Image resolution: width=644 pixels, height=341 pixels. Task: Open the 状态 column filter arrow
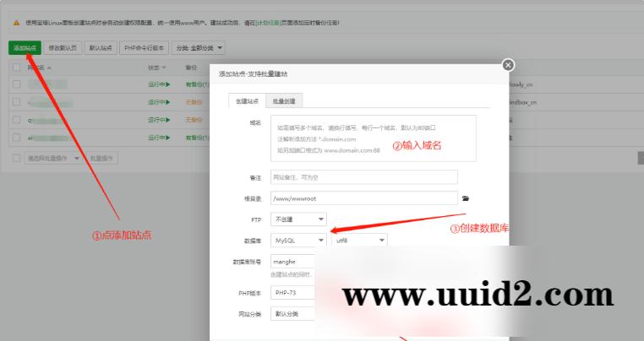tap(164, 68)
